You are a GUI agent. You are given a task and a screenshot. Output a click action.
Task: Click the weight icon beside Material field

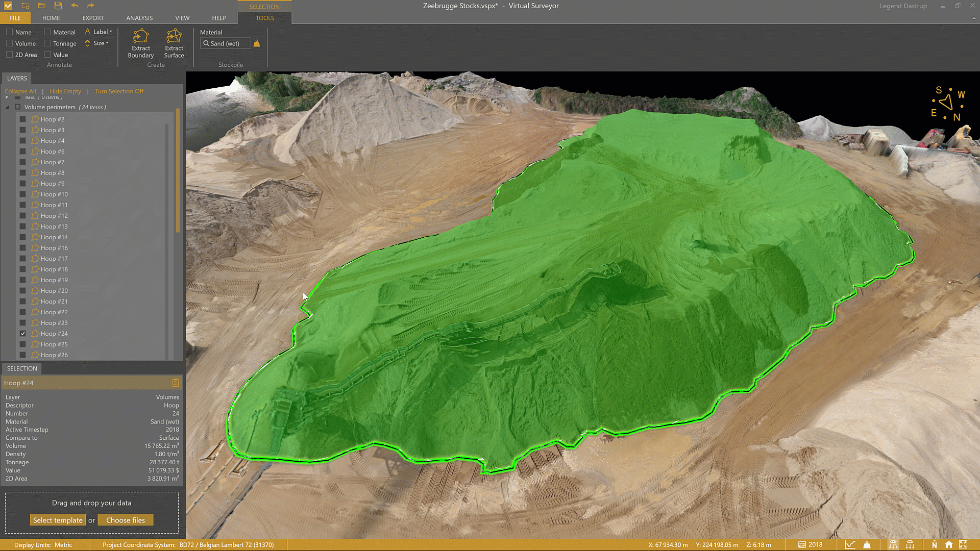tap(257, 43)
